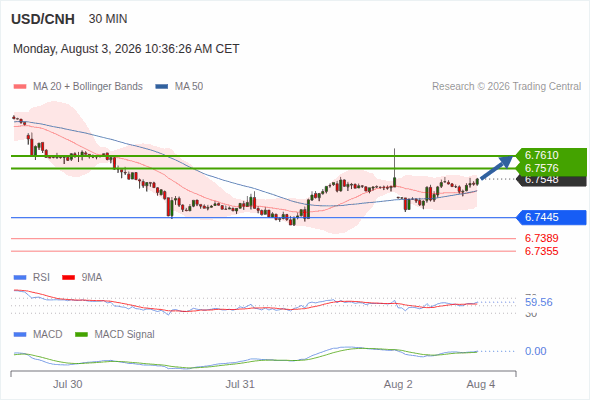Select the blue 6.7445 pivot label
The image size is (590, 400).
click(x=552, y=217)
